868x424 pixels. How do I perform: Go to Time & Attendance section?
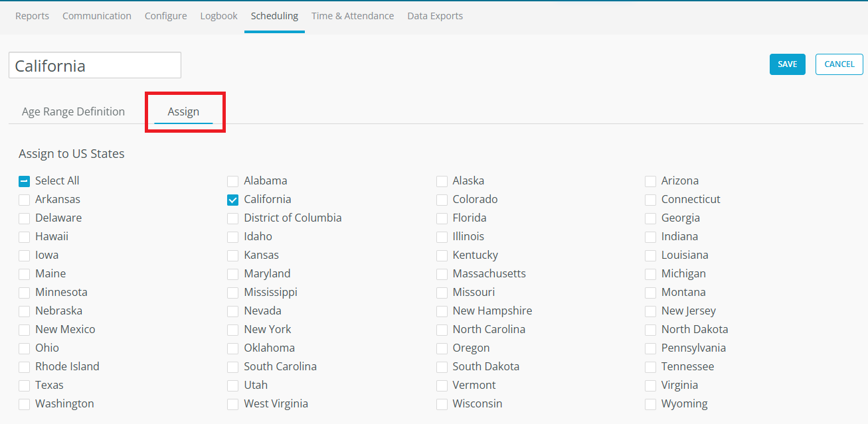coord(352,16)
